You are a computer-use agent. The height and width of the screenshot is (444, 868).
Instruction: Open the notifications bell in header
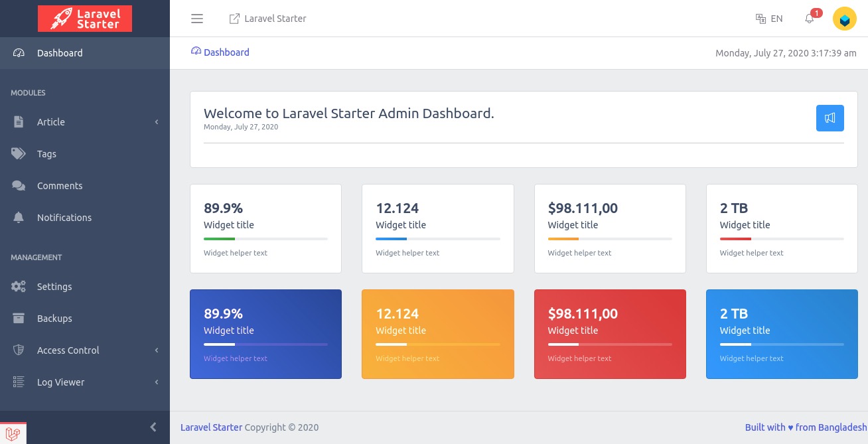(809, 19)
